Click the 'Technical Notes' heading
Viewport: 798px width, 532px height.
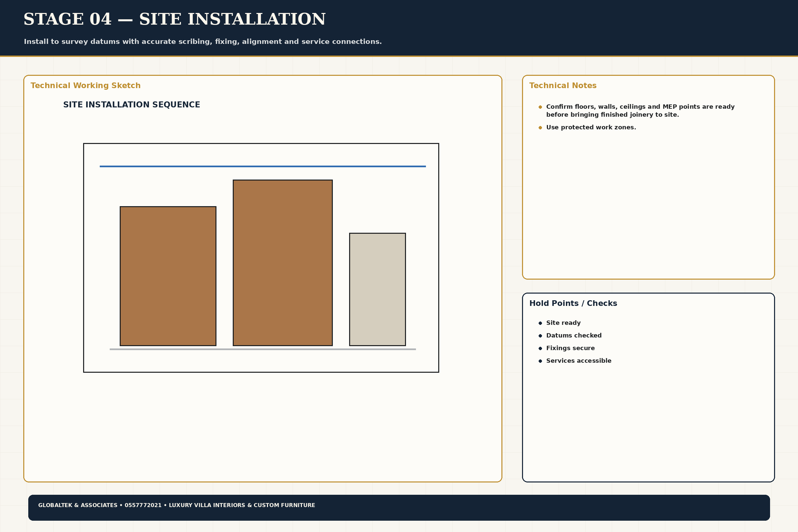tap(563, 85)
